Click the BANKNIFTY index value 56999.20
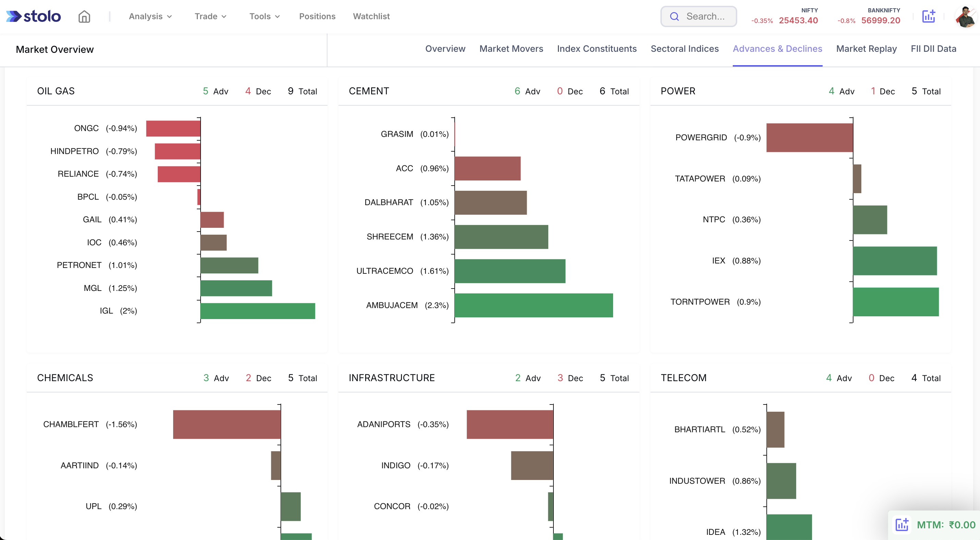The image size is (980, 540). coord(881,21)
